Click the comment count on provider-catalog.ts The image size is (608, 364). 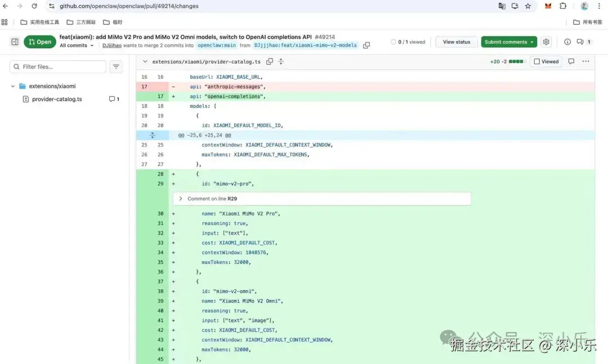(114, 99)
